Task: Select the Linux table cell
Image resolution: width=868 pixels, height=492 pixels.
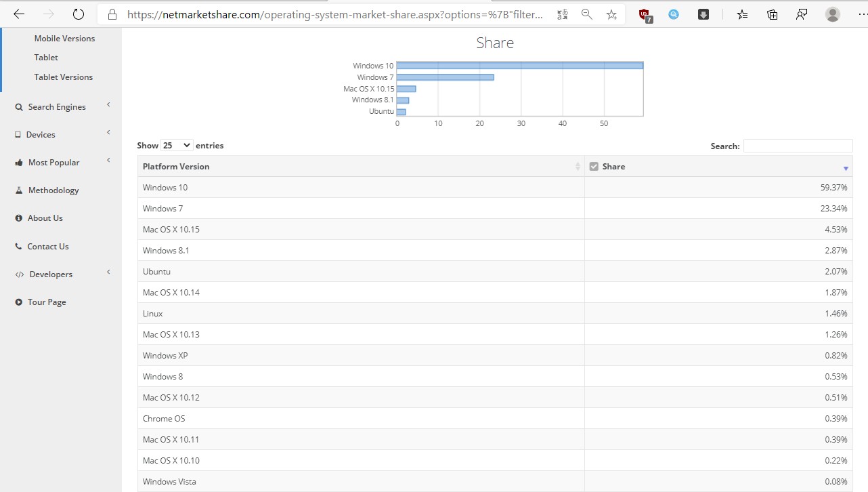Action: pyautogui.click(x=361, y=314)
